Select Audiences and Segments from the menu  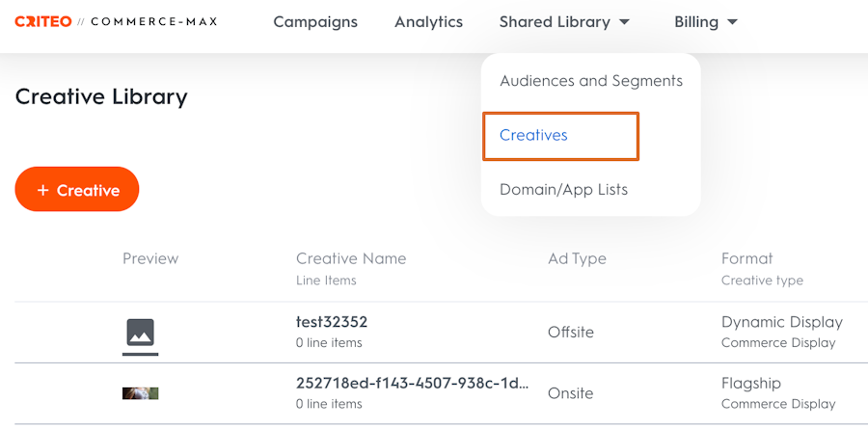[590, 81]
